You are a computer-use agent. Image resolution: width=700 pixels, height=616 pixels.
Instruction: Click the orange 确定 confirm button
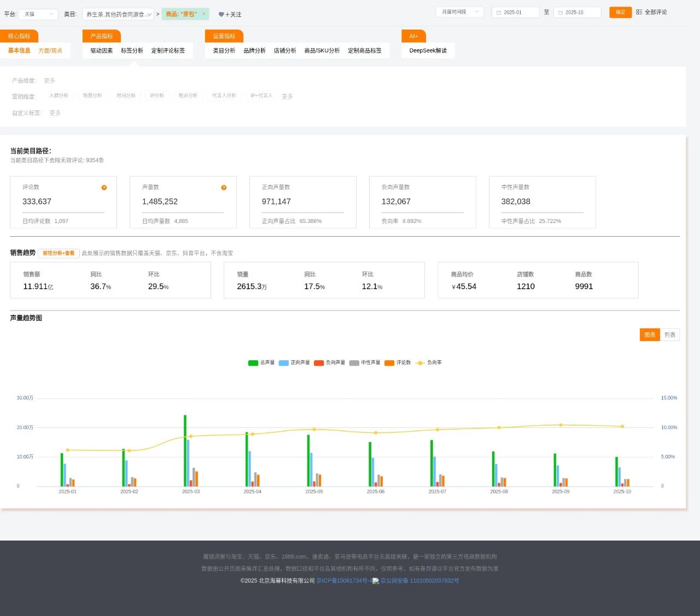620,12
